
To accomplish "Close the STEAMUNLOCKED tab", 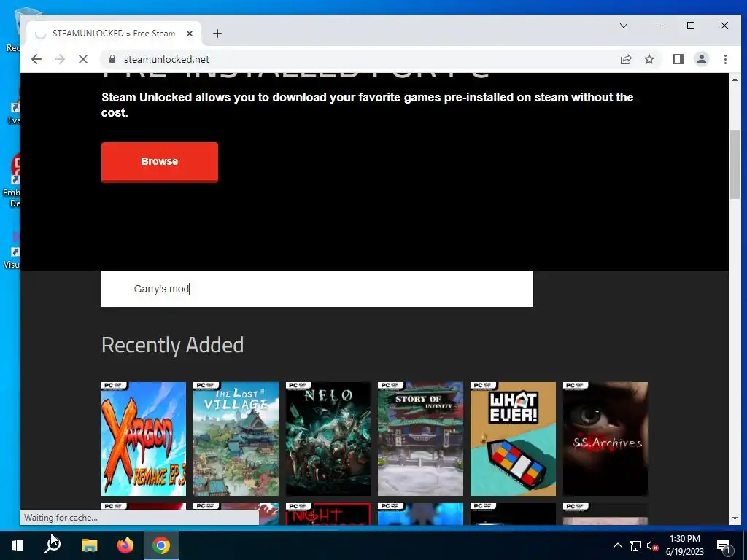I will coord(190,34).
